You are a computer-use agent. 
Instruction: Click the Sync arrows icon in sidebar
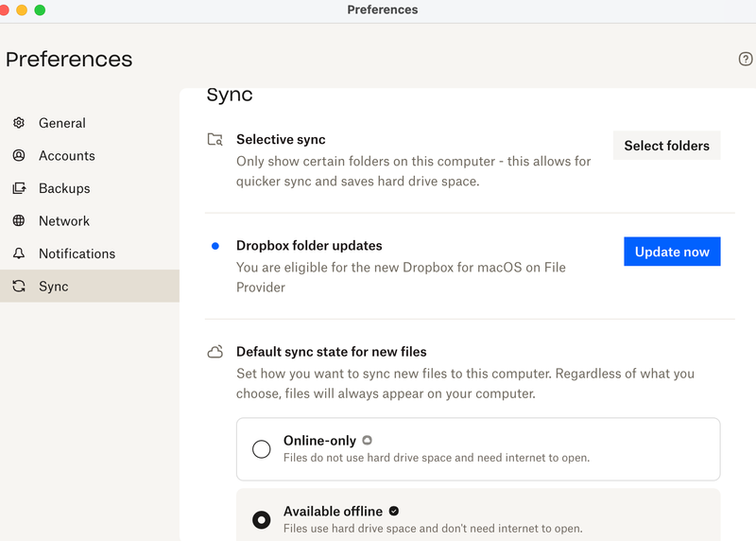coord(19,287)
